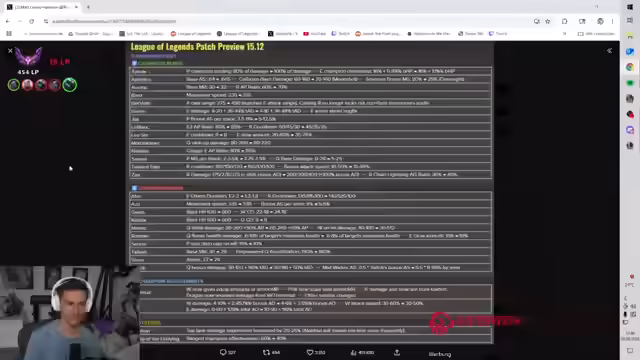Viewport: 640px width, 360px height.
Task: Open the Windows Start button
Action: (630, 7)
